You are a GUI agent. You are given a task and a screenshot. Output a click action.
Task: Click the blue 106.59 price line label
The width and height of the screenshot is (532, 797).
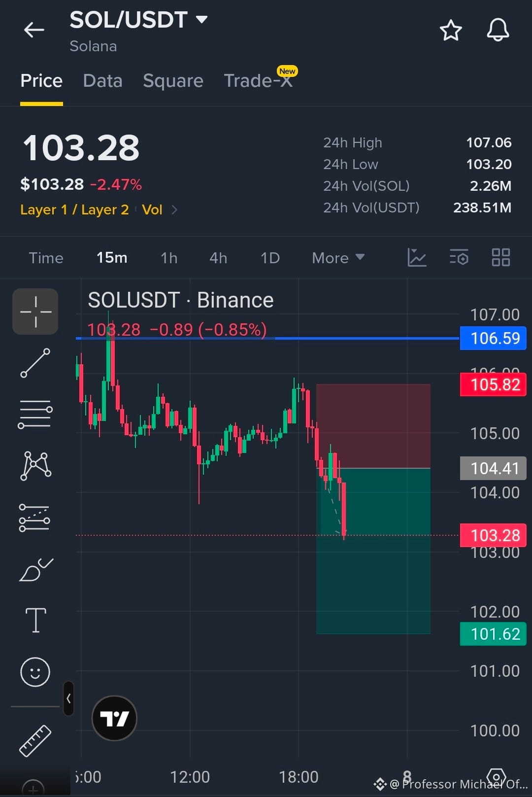pos(493,338)
